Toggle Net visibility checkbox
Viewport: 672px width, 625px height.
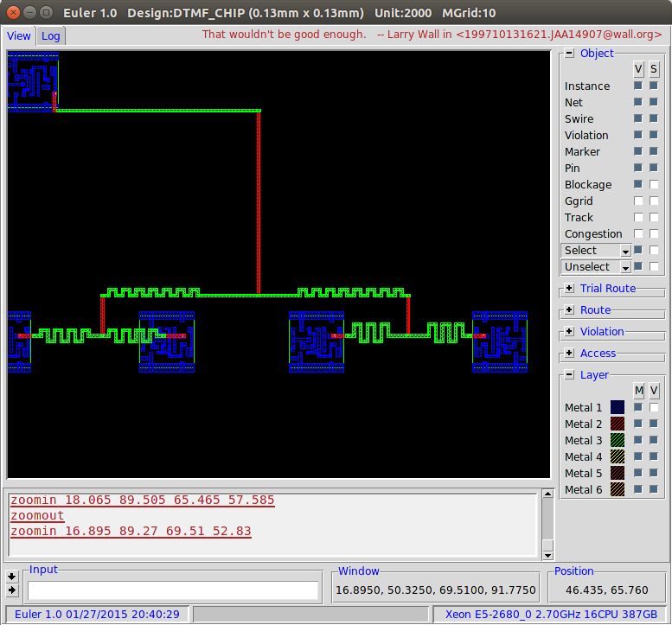pos(638,102)
